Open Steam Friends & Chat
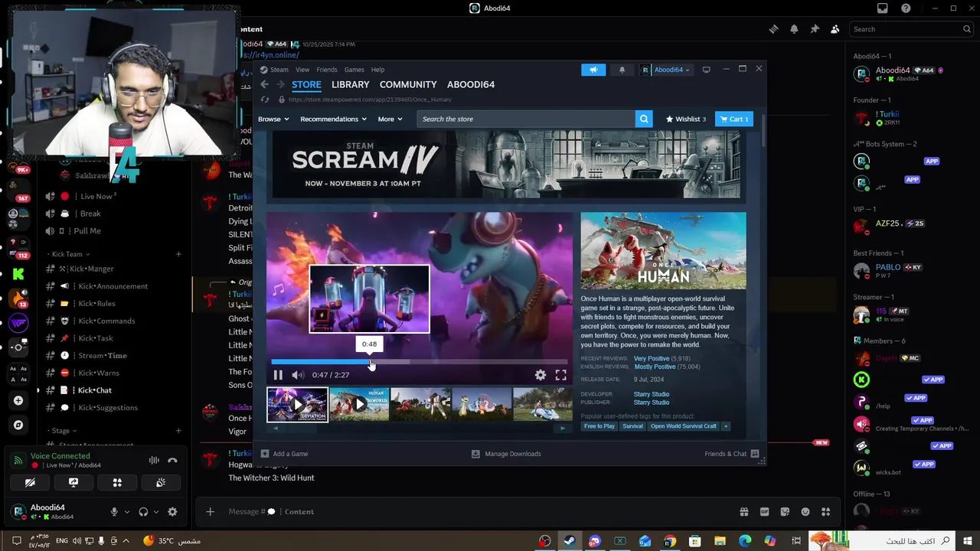The width and height of the screenshot is (980, 551). pos(731,454)
